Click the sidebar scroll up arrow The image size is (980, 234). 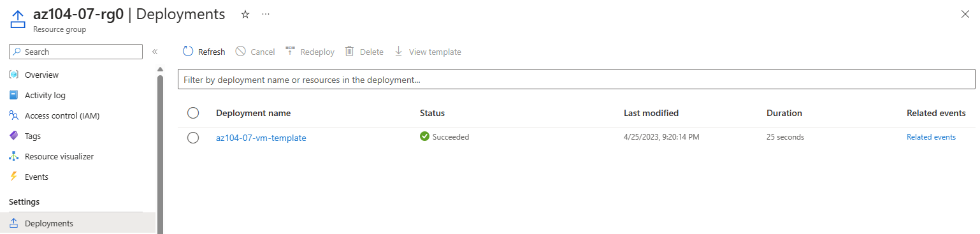point(160,69)
